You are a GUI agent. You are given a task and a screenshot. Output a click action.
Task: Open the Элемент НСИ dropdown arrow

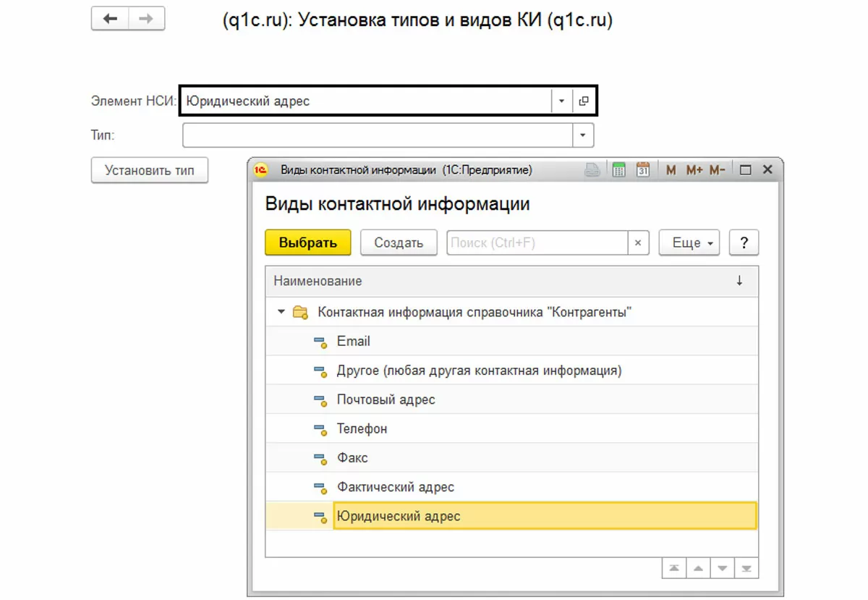(561, 101)
